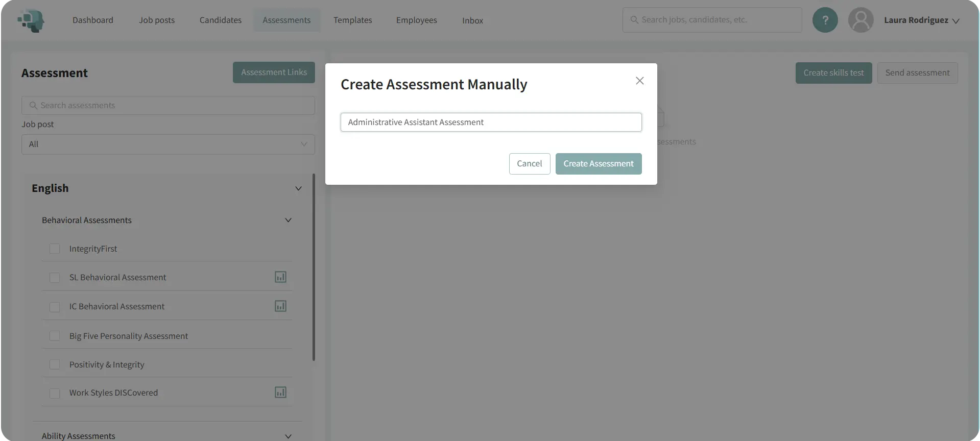This screenshot has width=980, height=441.
Task: Open the Job post All dropdown
Action: pos(168,144)
